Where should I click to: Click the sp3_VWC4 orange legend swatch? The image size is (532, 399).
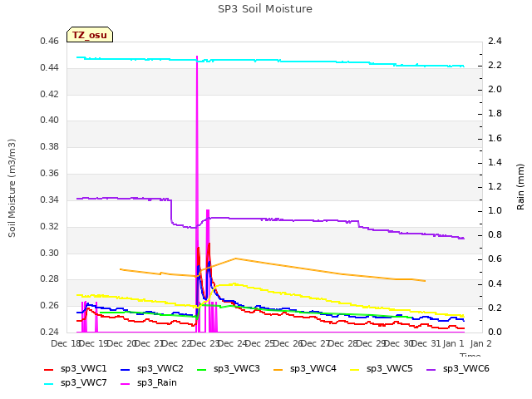tap(278, 369)
